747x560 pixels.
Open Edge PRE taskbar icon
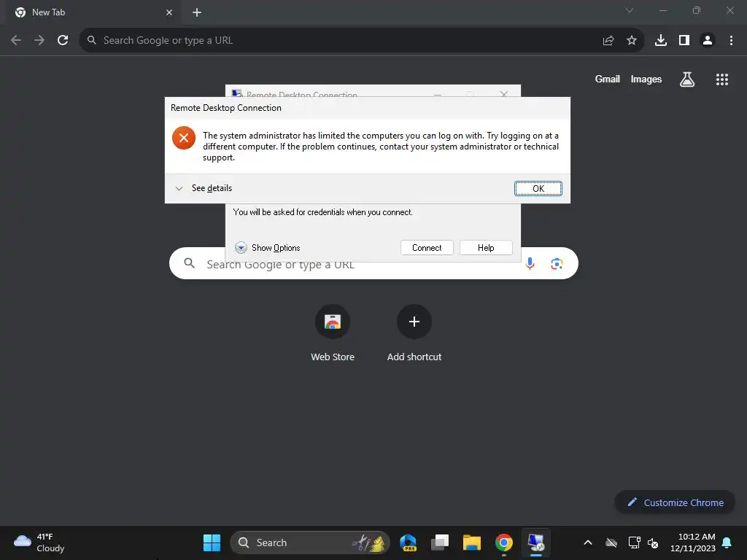409,542
